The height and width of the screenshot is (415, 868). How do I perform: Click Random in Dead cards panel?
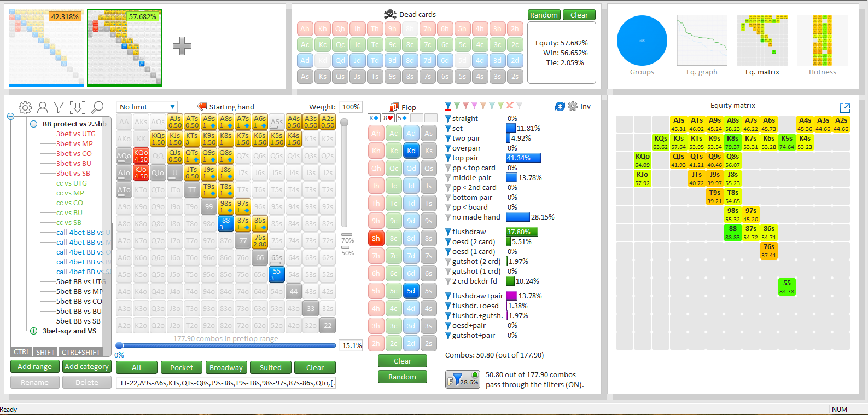click(544, 15)
